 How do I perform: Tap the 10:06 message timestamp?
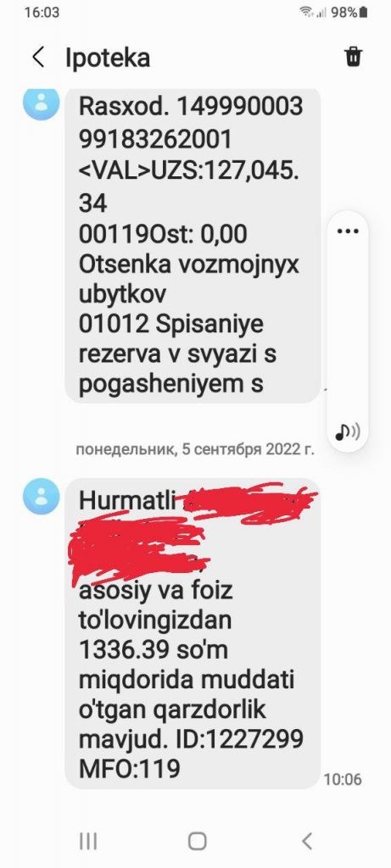(343, 780)
